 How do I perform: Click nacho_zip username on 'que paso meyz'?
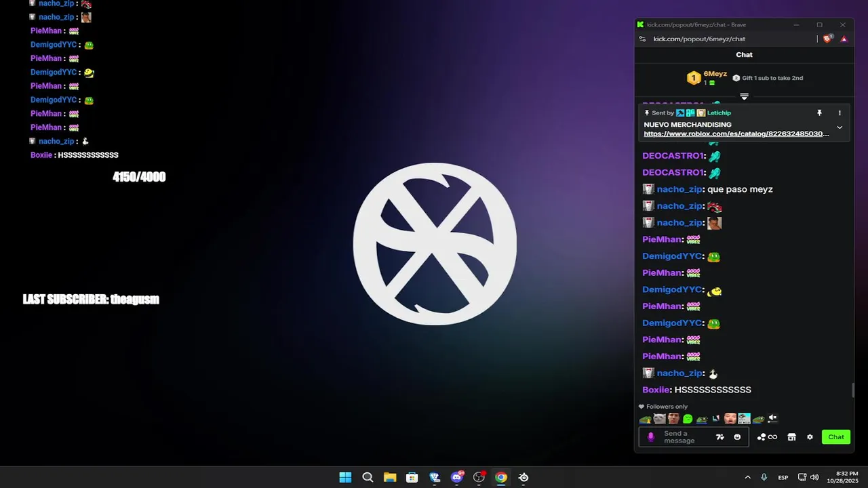click(679, 190)
